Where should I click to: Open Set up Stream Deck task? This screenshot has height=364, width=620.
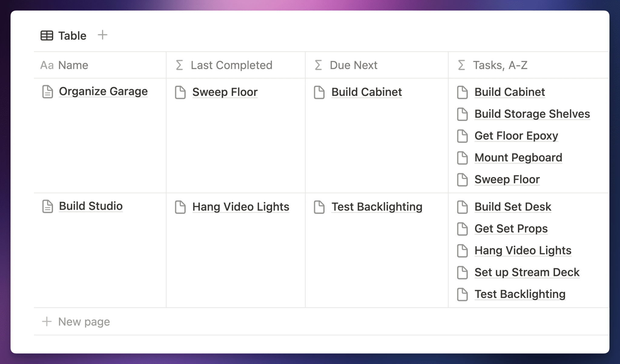pyautogui.click(x=527, y=272)
